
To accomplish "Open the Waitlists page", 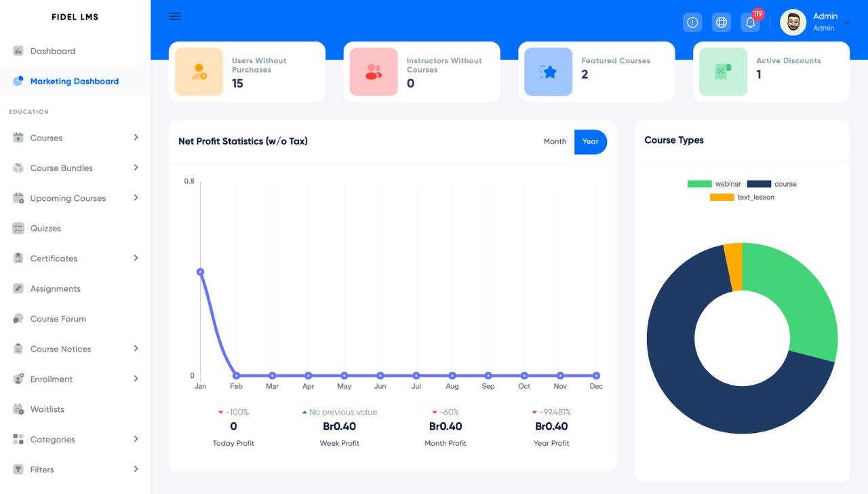I will pos(47,409).
